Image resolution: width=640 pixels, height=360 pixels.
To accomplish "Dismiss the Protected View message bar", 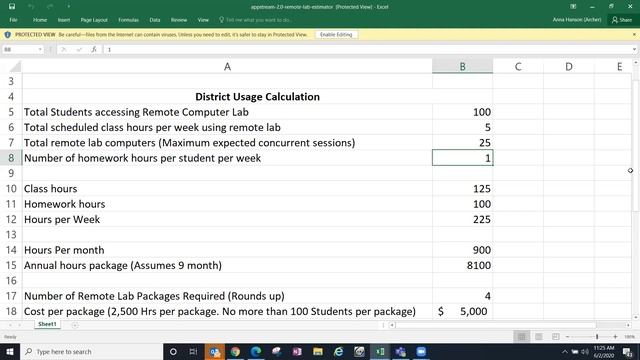I will click(634, 35).
